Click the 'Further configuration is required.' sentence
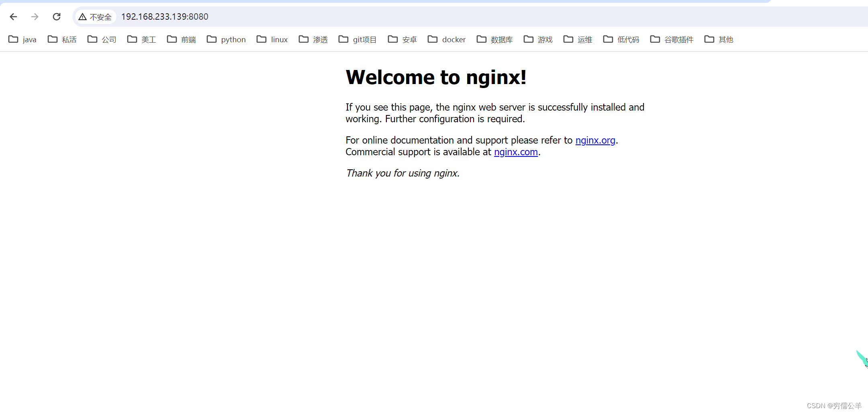 click(455, 119)
